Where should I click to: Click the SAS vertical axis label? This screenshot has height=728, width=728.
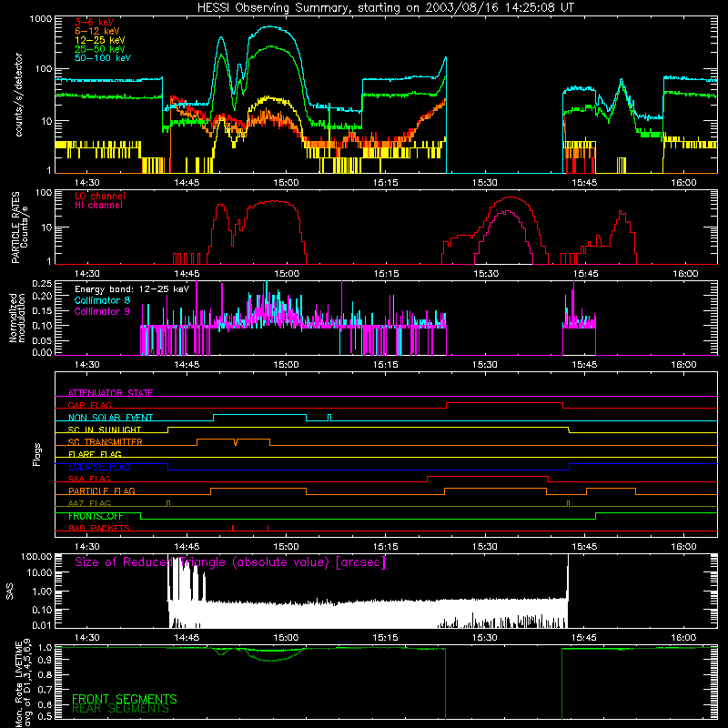[x=10, y=591]
